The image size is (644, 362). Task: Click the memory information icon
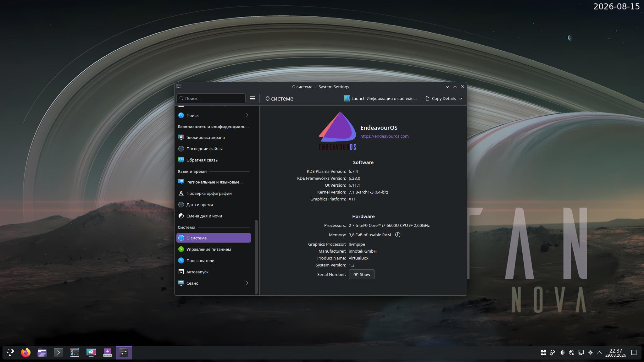(x=398, y=235)
